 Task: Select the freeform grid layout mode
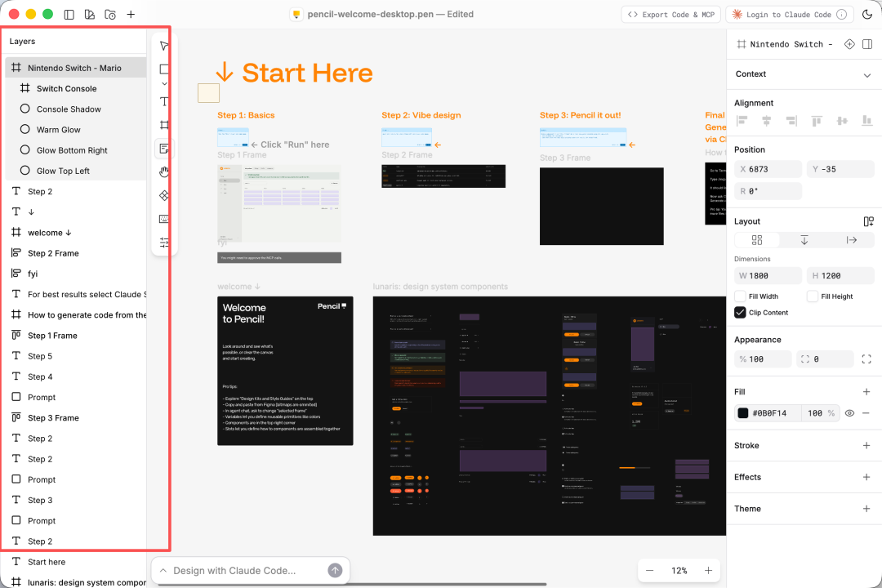[757, 240]
